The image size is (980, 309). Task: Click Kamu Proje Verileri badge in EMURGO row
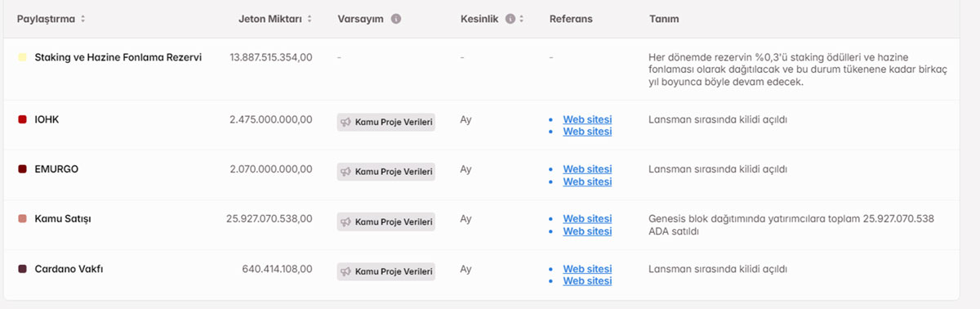(x=386, y=172)
